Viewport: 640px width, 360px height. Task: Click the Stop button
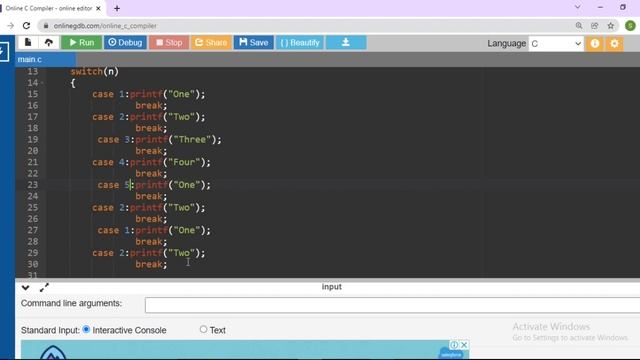(169, 42)
